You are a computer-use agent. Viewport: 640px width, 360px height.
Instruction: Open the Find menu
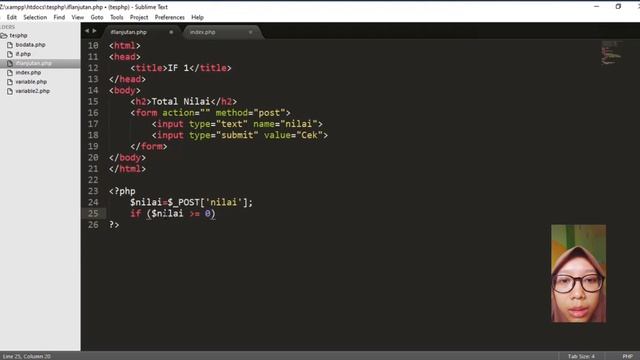[x=59, y=17]
